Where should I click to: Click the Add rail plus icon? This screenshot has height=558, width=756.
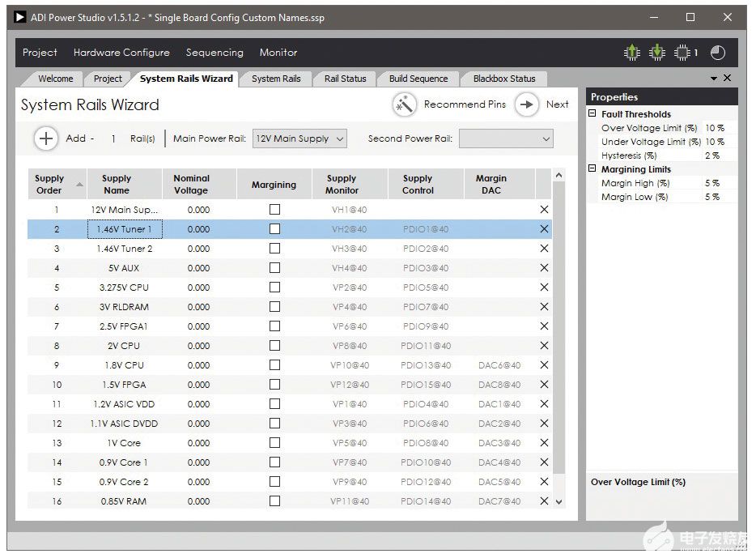pyautogui.click(x=46, y=138)
